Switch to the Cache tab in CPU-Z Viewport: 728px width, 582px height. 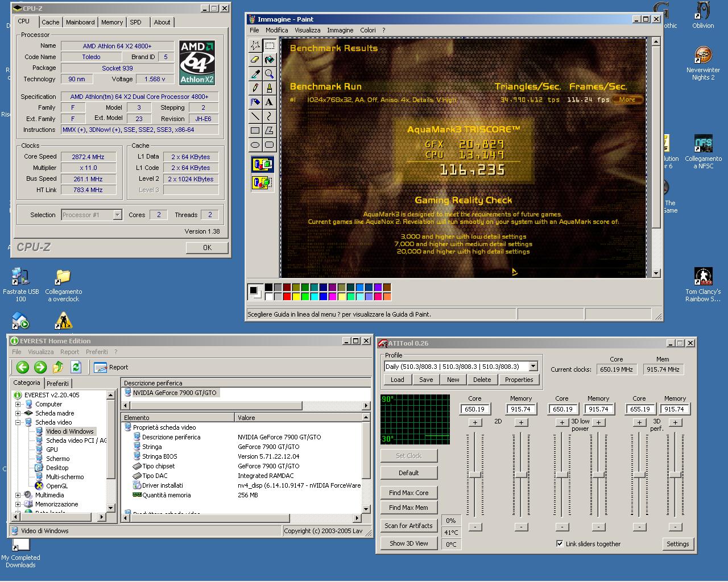tap(50, 22)
